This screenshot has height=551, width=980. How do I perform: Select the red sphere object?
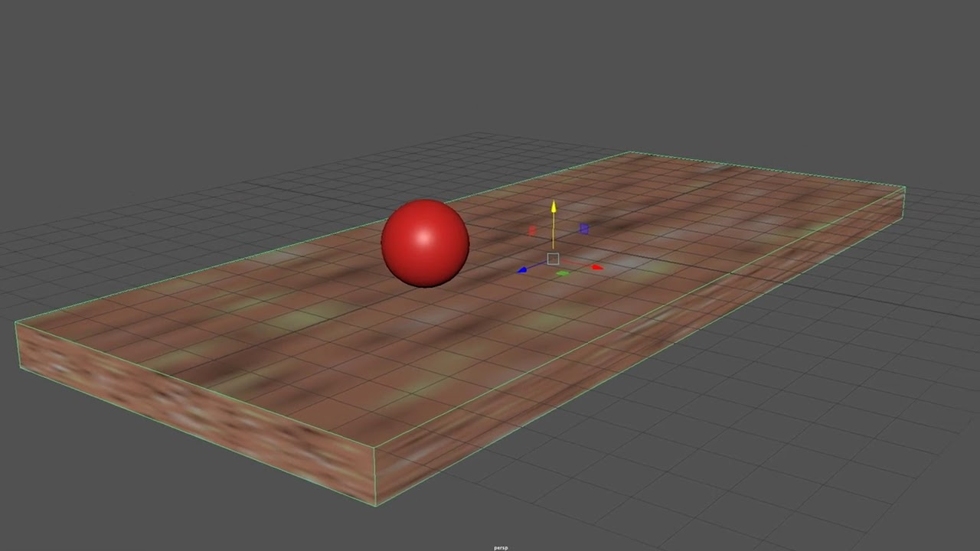pyautogui.click(x=425, y=243)
